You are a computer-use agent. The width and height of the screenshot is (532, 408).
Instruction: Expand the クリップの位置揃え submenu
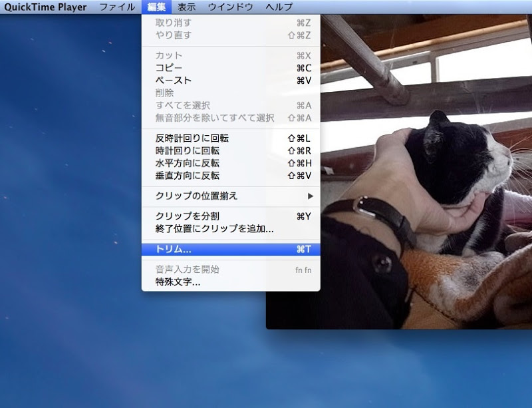(x=231, y=196)
